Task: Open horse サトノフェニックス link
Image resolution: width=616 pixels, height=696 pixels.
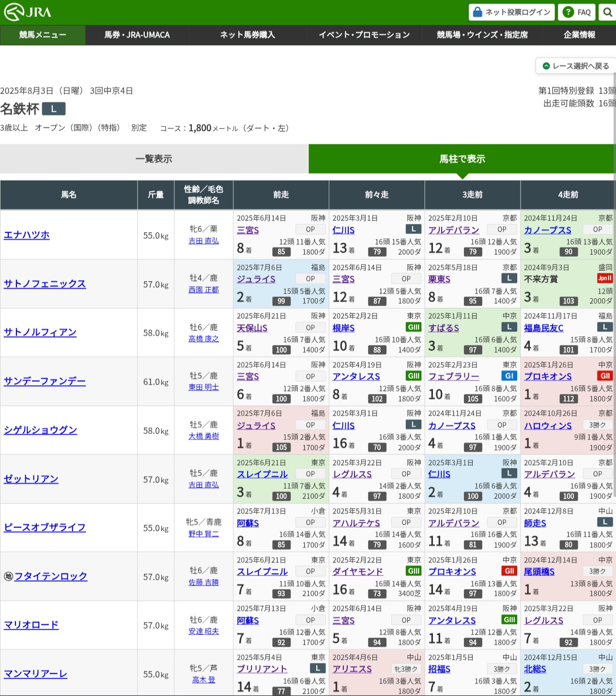Action: pyautogui.click(x=45, y=284)
